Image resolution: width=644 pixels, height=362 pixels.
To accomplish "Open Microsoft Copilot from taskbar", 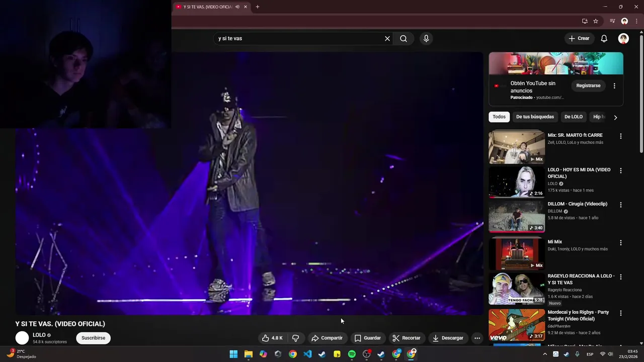I will (x=263, y=354).
